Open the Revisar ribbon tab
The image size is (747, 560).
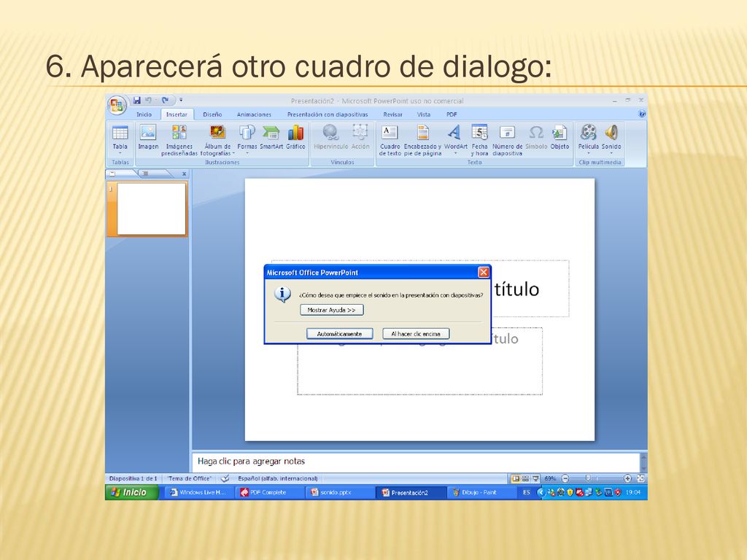(x=392, y=114)
